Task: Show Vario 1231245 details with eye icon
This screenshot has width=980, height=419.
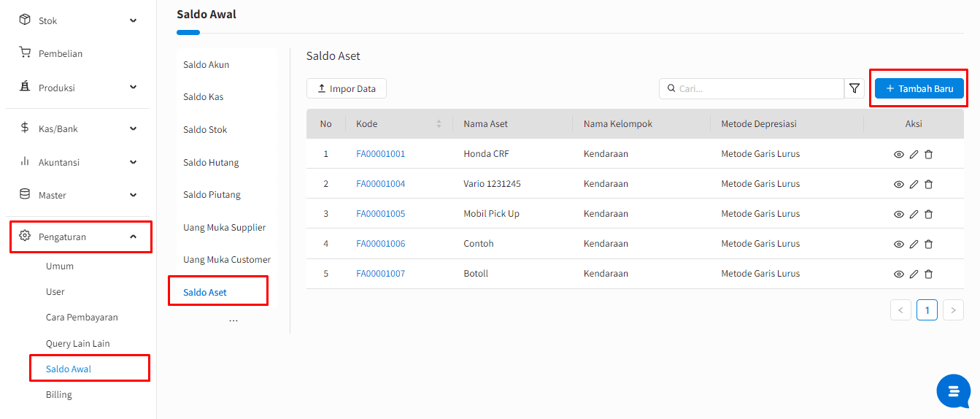Action: click(x=899, y=184)
